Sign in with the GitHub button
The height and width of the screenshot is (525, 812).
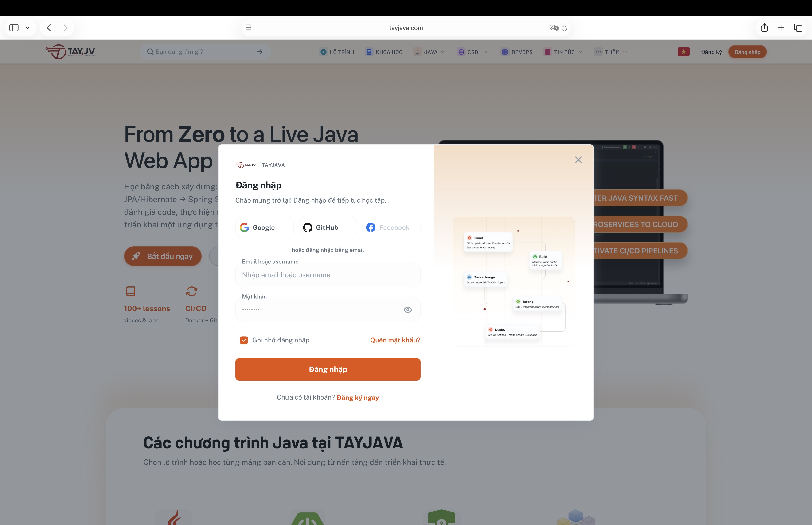click(x=328, y=227)
